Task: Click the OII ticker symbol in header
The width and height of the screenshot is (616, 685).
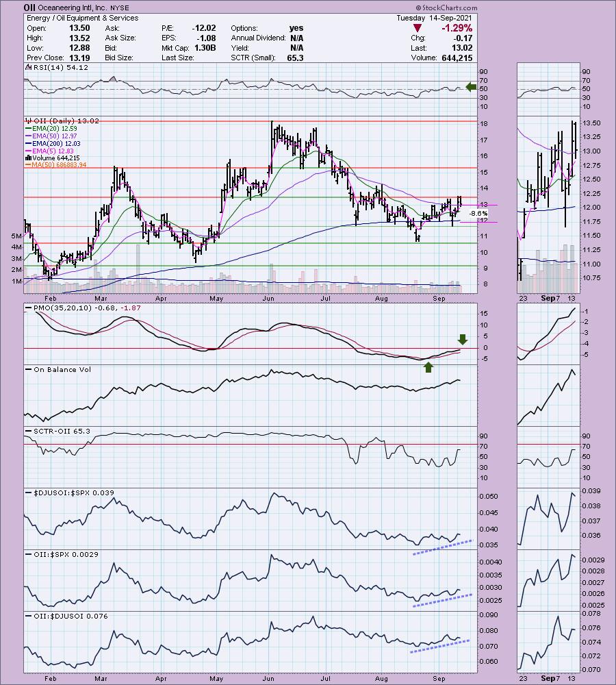Action: coord(29,8)
